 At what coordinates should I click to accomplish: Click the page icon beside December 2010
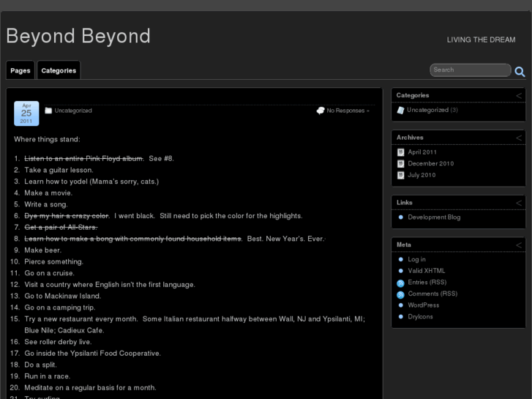point(400,164)
